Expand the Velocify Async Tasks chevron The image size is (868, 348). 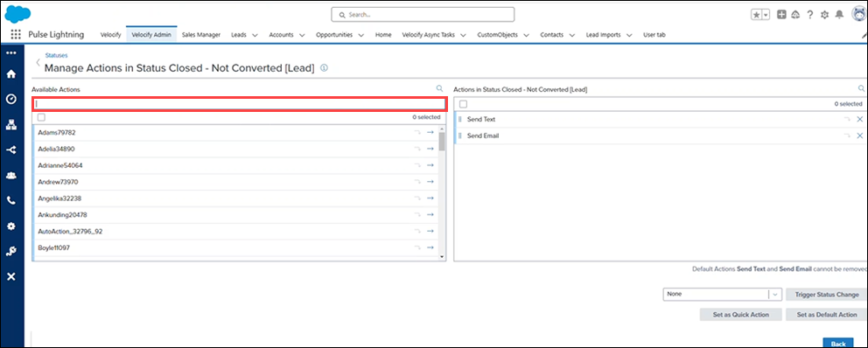tap(463, 35)
